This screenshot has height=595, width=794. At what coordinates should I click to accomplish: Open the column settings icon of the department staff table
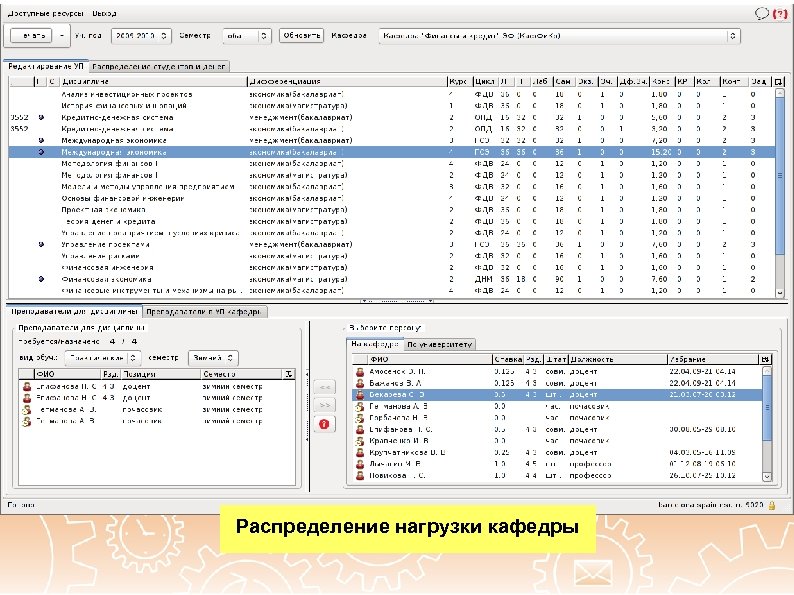(765, 359)
